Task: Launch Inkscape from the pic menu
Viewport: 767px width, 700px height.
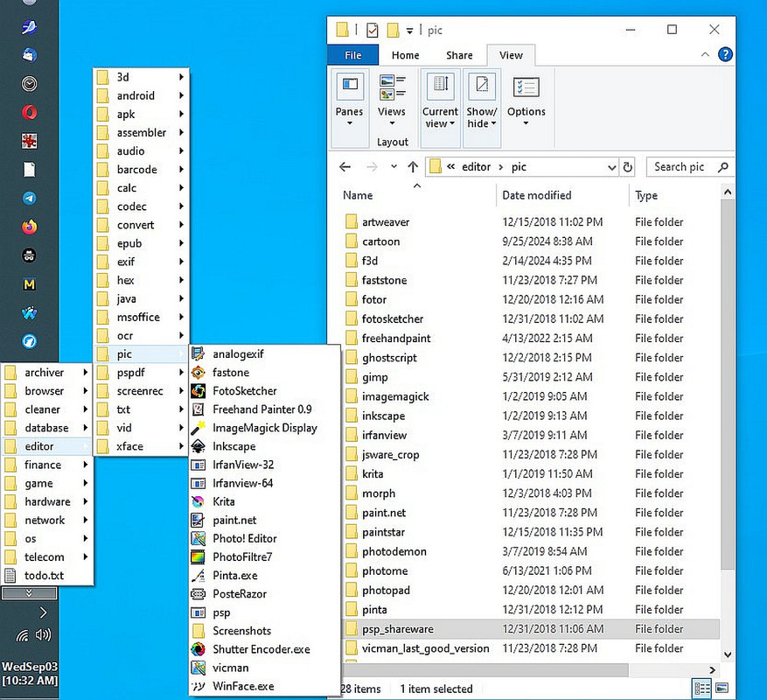Action: [x=265, y=446]
